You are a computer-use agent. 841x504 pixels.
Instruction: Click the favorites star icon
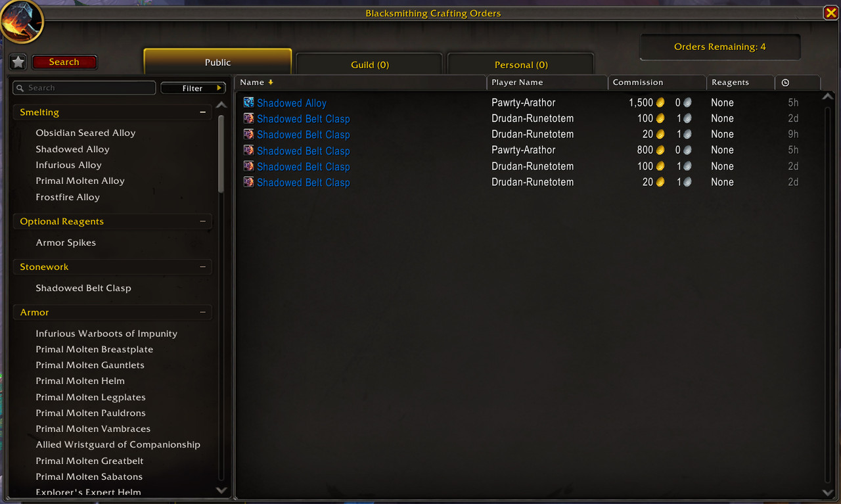pyautogui.click(x=18, y=62)
